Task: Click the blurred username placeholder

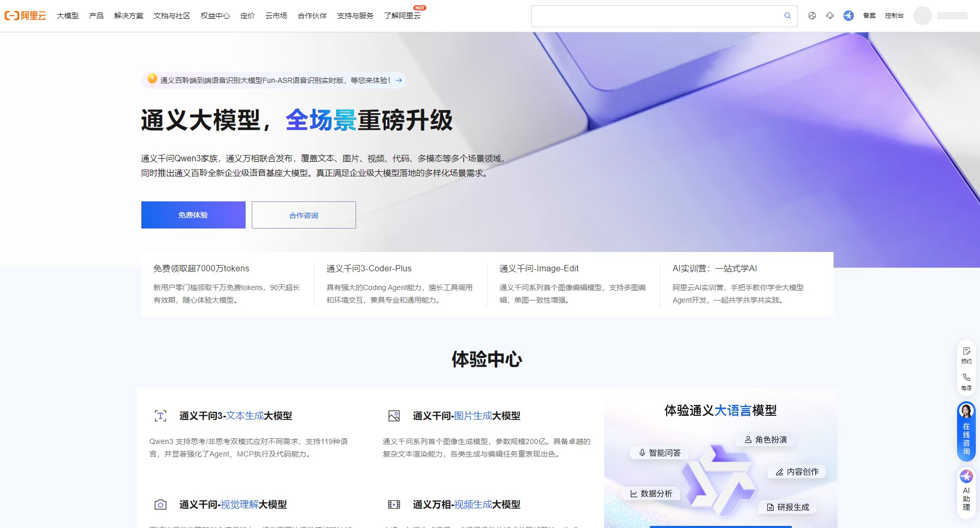Action: pos(952,16)
